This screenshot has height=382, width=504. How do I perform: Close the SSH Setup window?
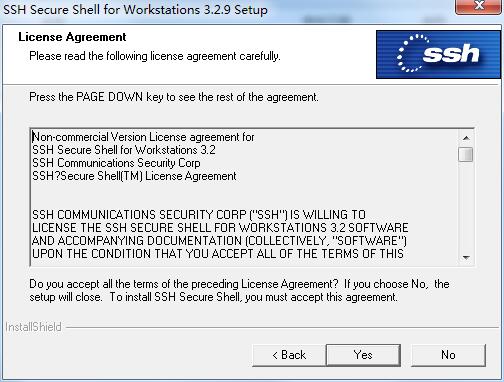(479, 6)
